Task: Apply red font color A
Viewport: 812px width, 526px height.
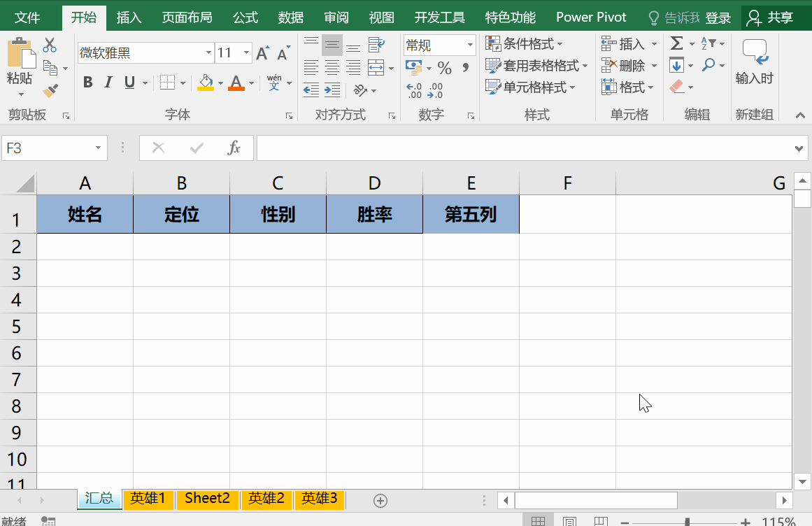Action: (236, 83)
